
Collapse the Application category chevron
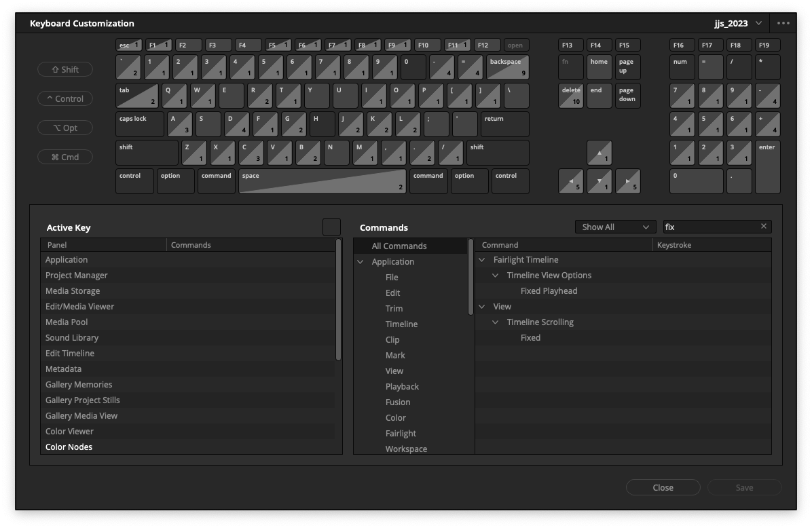[361, 261]
